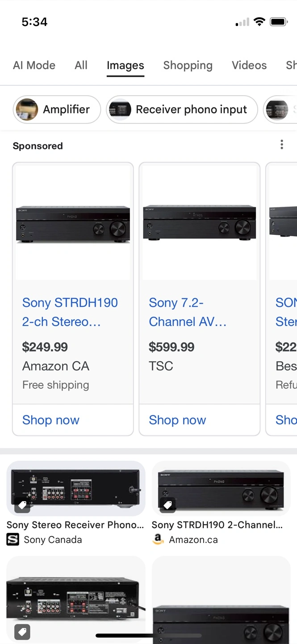
Task: Tap the Amazon.ca site icon
Action: 158,540
